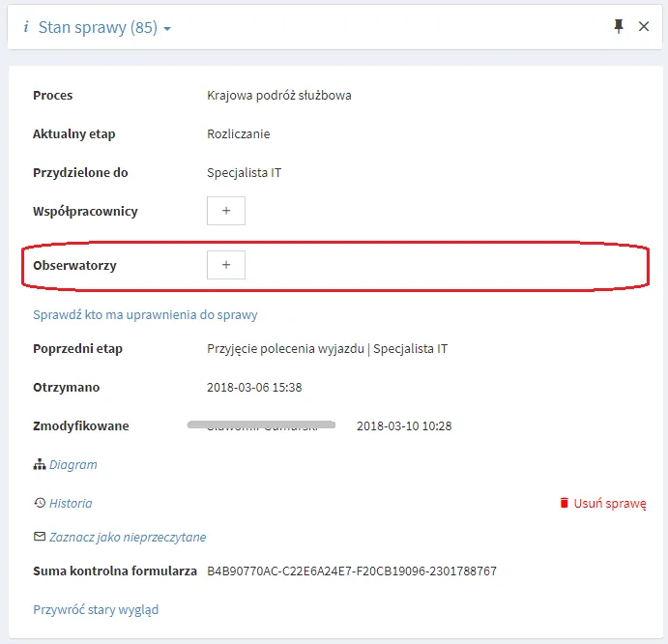Click Przywróć stary wygląd link

[x=96, y=609]
